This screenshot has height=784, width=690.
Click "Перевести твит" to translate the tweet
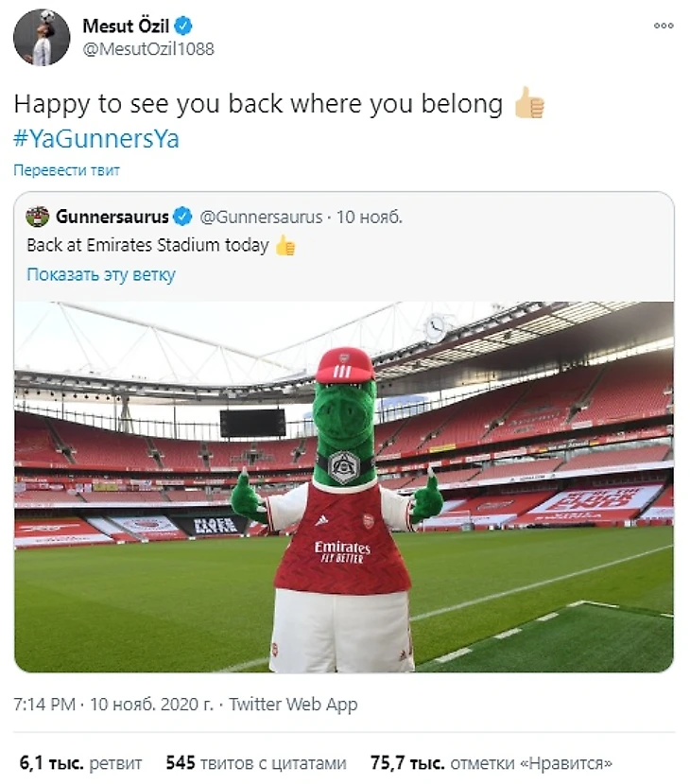pyautogui.click(x=66, y=171)
